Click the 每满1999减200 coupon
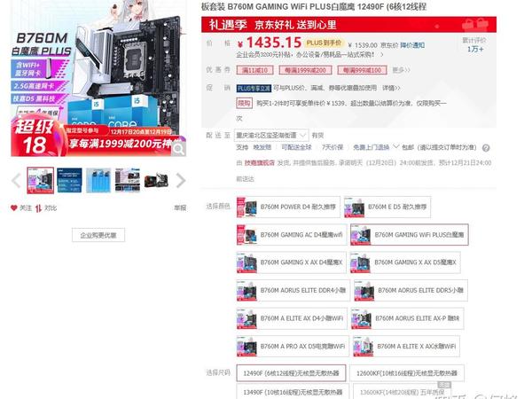Image resolution: width=532 pixels, height=399 pixels. coord(305,70)
